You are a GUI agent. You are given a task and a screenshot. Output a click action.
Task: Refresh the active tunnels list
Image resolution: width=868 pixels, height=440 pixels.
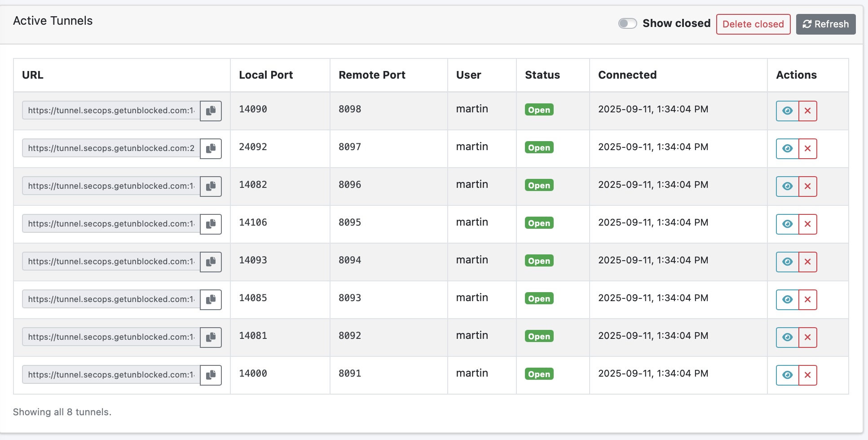click(x=826, y=24)
